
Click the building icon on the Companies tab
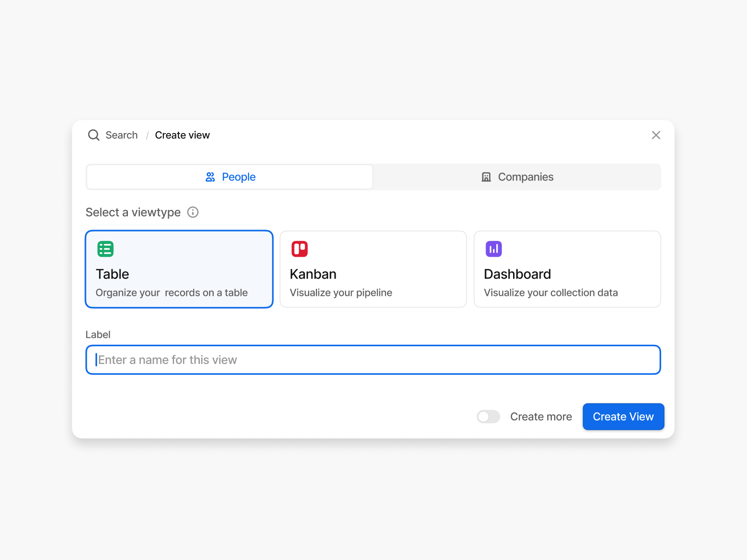point(486,177)
